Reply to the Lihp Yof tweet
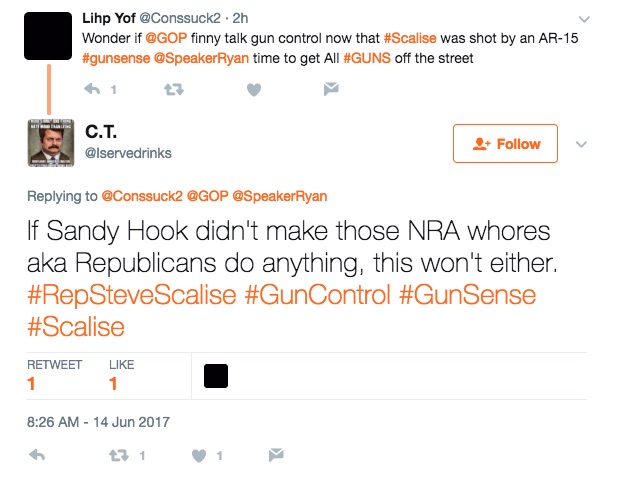Viewport: 617px width, 477px height. coord(92,89)
